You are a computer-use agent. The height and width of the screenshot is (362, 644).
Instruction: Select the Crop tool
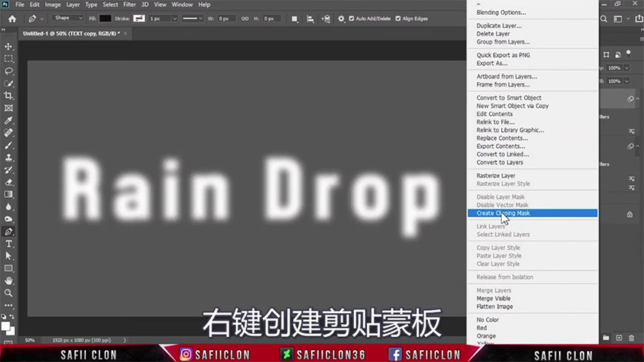[8, 95]
